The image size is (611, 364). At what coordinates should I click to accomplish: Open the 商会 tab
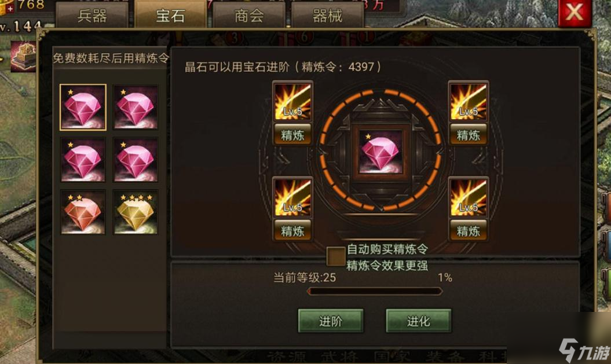click(249, 16)
